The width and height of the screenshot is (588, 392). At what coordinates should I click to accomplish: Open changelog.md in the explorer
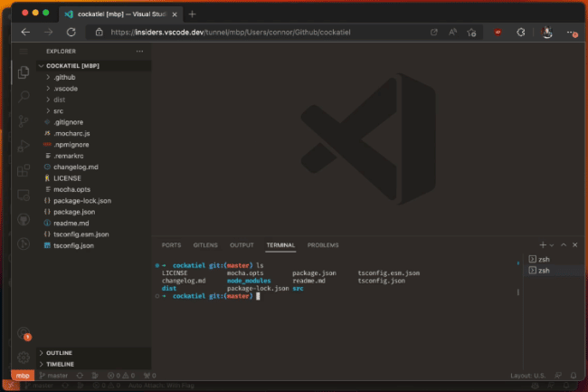click(94, 167)
